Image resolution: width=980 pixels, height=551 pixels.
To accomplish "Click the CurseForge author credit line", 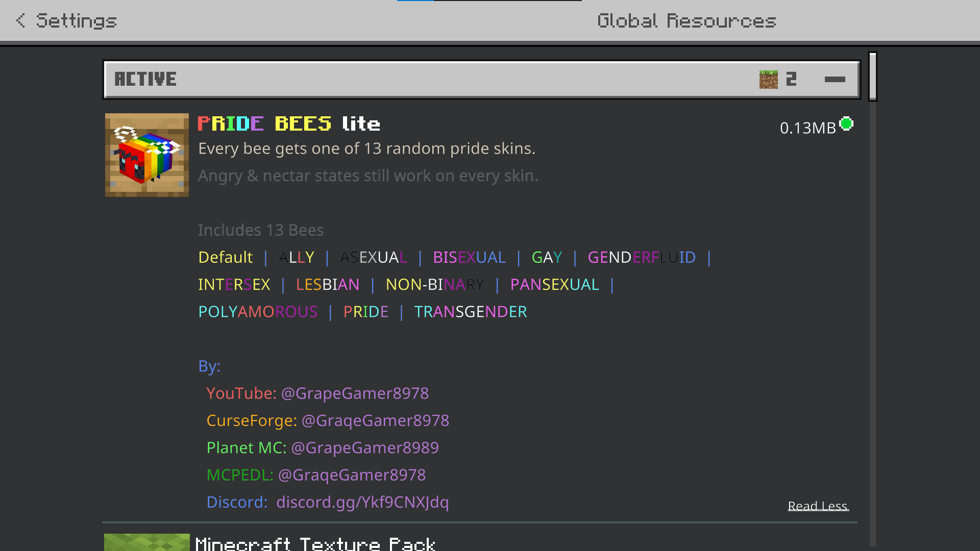I will click(x=328, y=420).
